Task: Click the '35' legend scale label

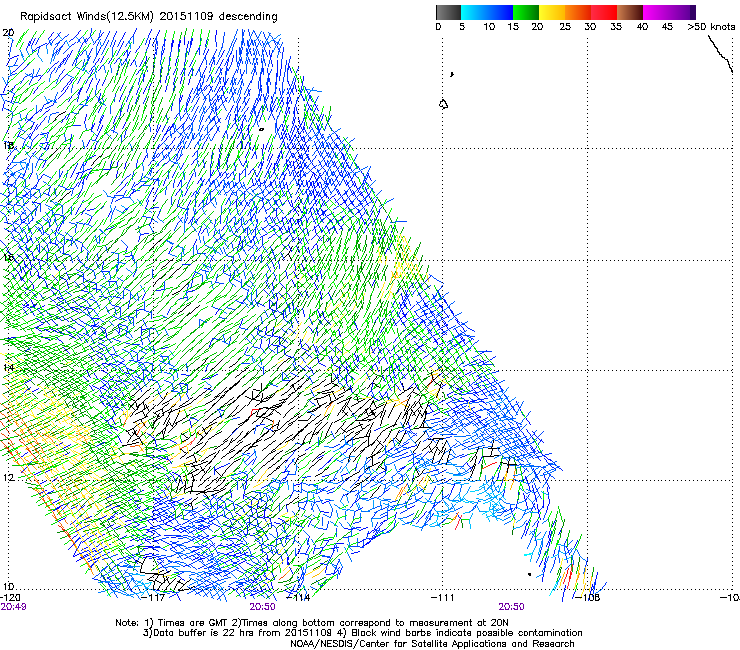Action: [616, 27]
